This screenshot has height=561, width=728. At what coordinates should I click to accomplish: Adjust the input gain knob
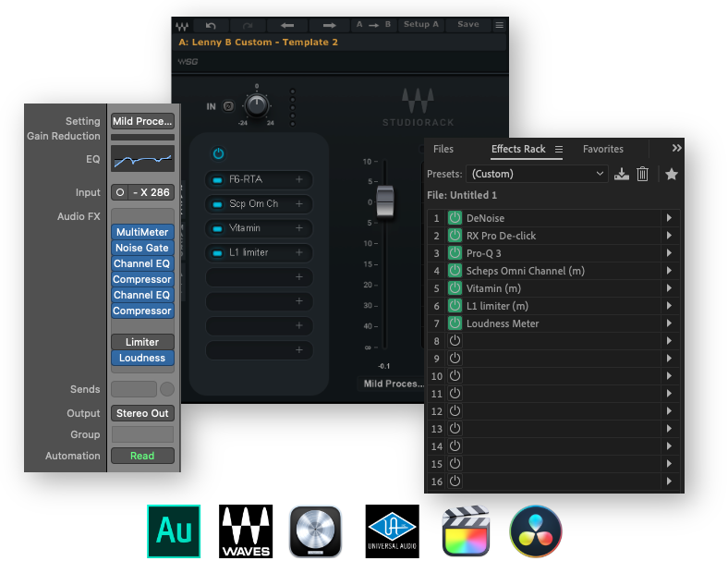(256, 105)
